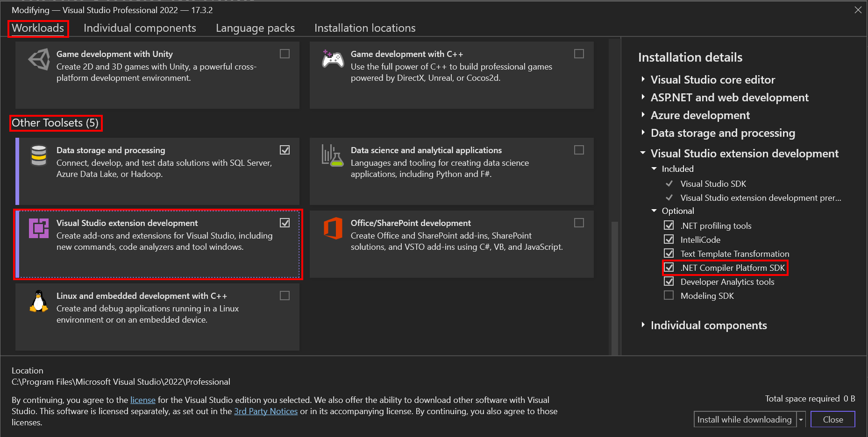Collapse Visual Studio extension development details

click(643, 153)
